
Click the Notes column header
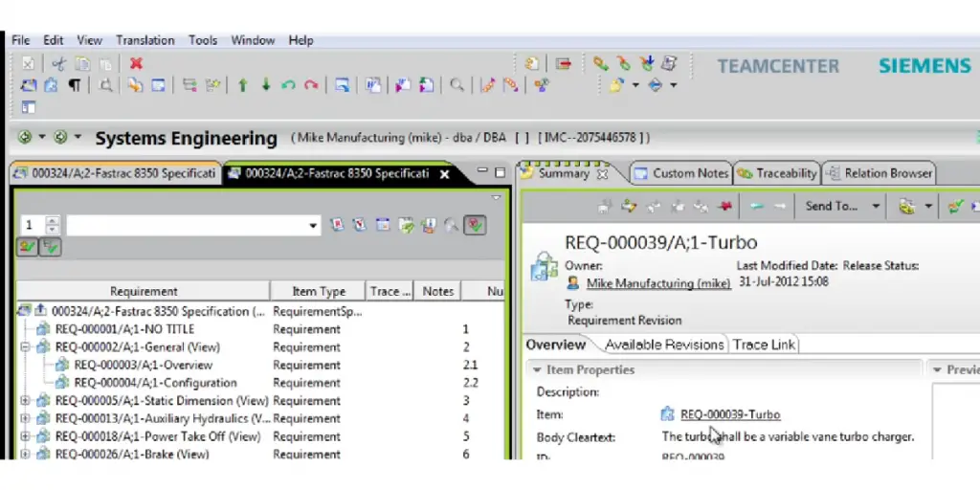[437, 291]
